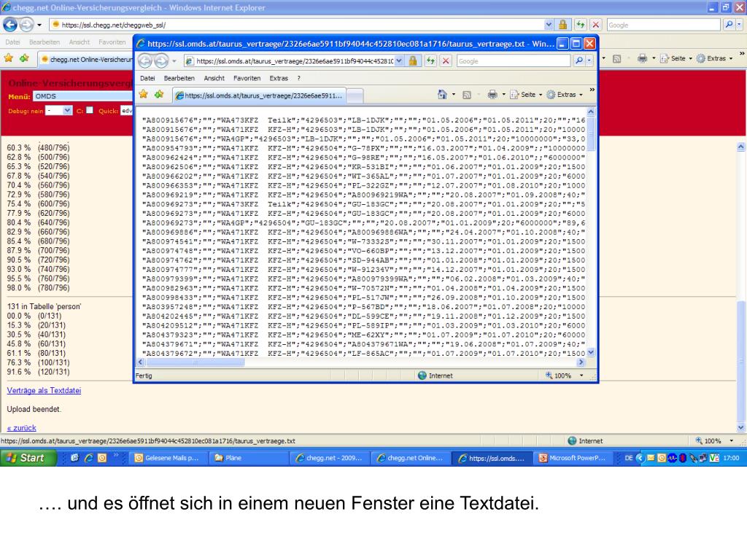The height and width of the screenshot is (560, 747).
Task: Open Debug dropdown on chegg.net page
Action: pos(67,111)
